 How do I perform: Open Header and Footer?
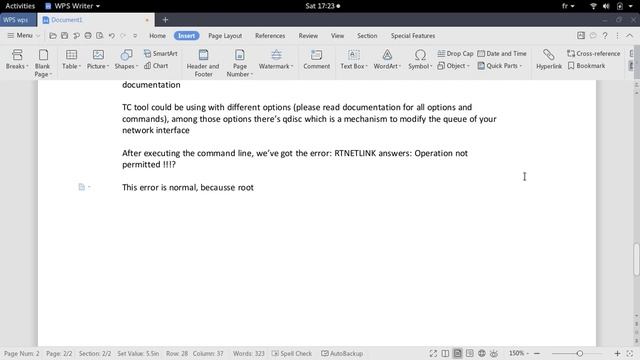pos(203,63)
